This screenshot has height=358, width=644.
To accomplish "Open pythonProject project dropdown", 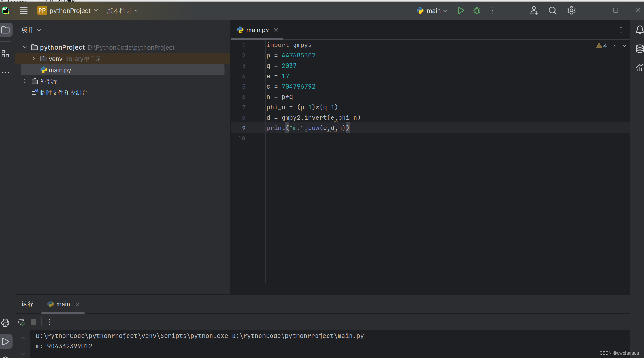I will (x=68, y=10).
